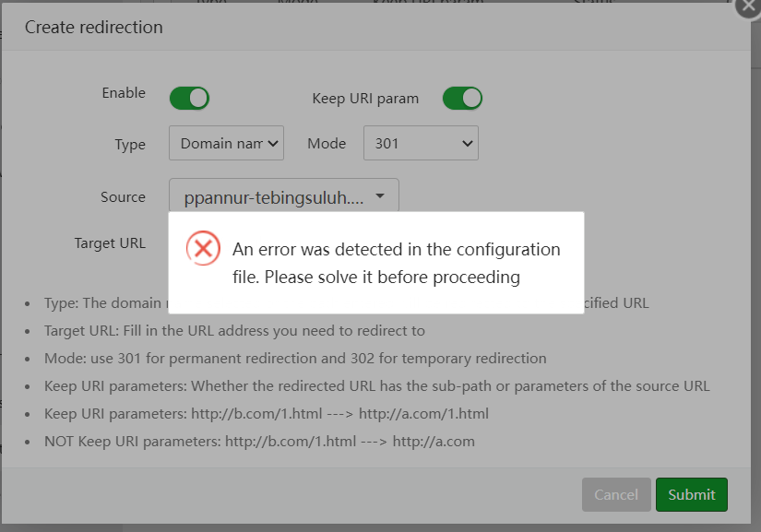Screen dimensions: 761x532
Task: Select the Target URL input area
Action: [x=277, y=242]
